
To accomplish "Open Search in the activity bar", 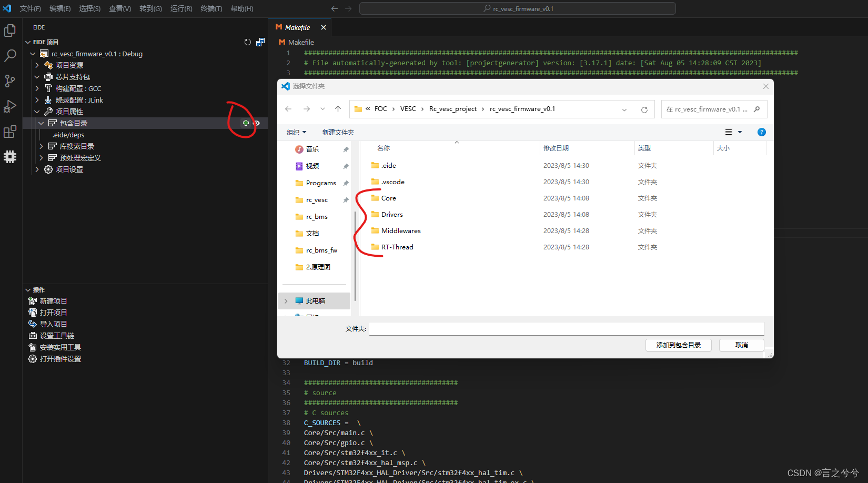I will (x=10, y=55).
